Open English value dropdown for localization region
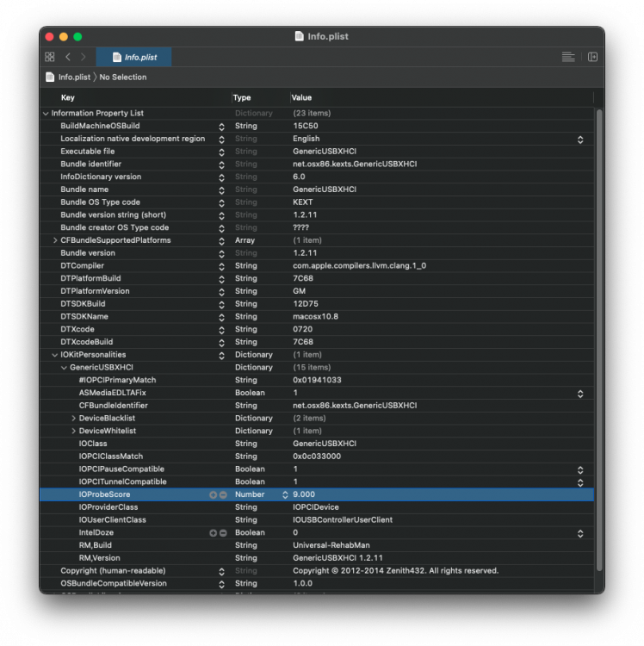Image resolution: width=644 pixels, height=646 pixels. pyautogui.click(x=579, y=140)
